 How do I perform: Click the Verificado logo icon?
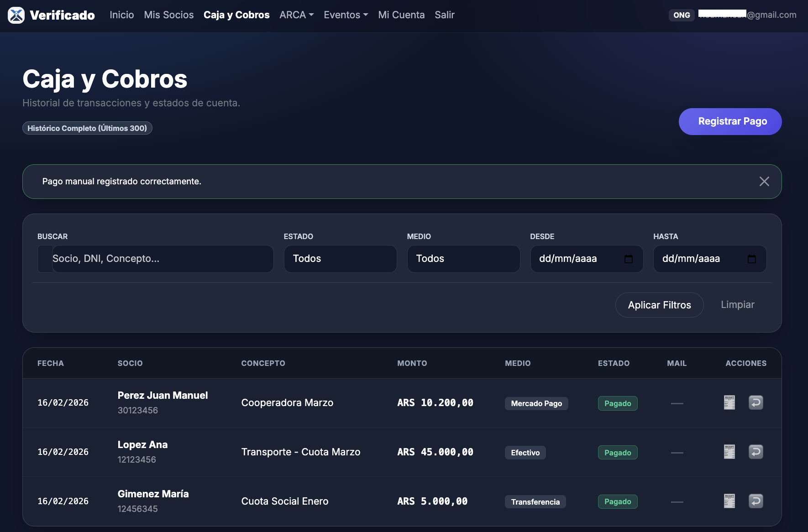coord(16,15)
